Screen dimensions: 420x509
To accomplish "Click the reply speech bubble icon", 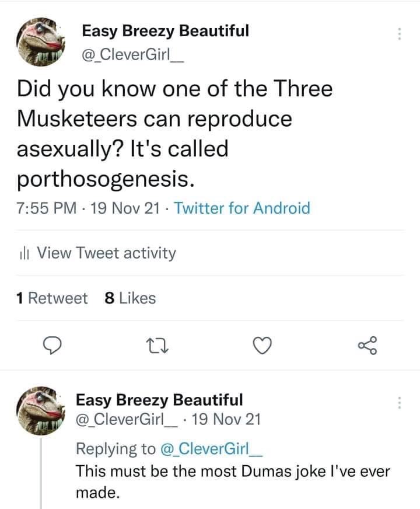I will coord(53,346).
